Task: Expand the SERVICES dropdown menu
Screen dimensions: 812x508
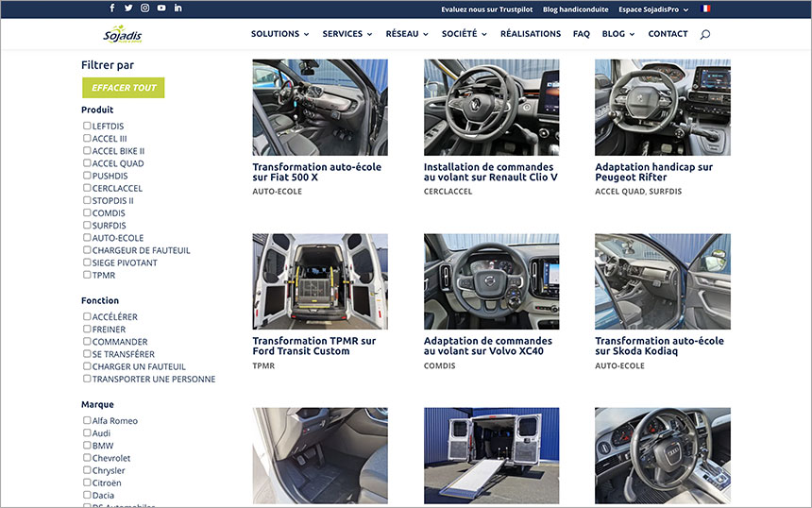Action: click(347, 34)
